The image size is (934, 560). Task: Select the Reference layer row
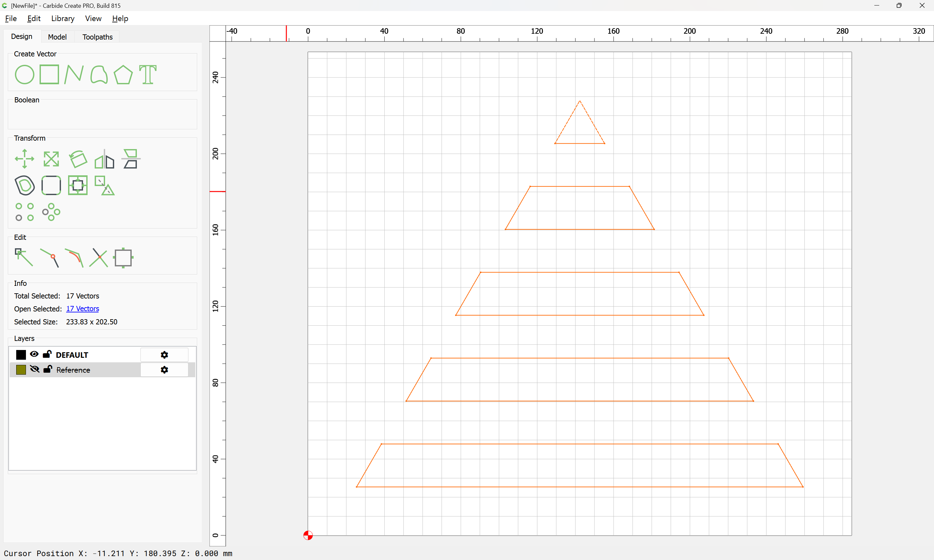point(102,370)
